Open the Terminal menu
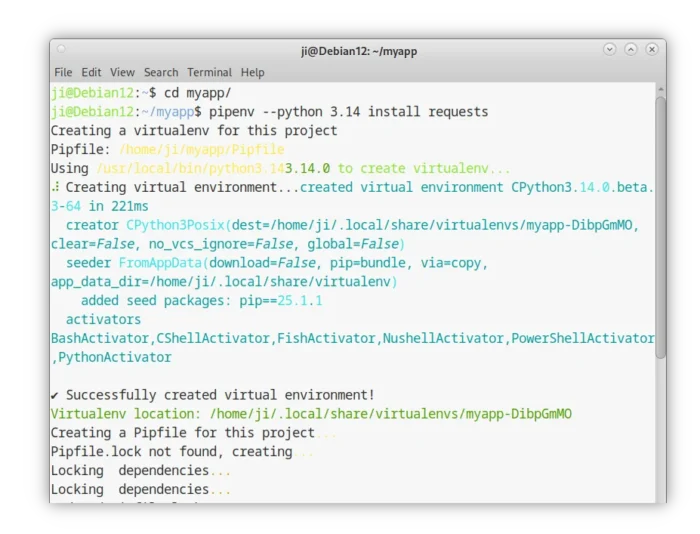Image resolution: width=700 pixels, height=534 pixels. (x=209, y=72)
